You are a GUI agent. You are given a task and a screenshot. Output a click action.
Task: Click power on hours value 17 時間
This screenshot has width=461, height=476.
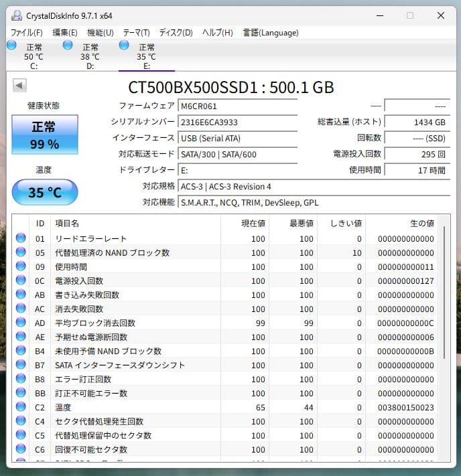point(417,170)
